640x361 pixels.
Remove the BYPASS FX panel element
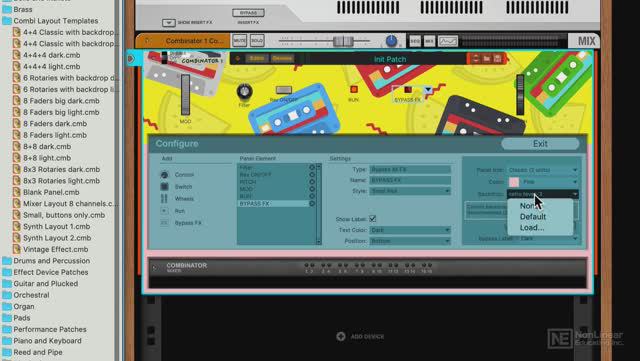(312, 203)
